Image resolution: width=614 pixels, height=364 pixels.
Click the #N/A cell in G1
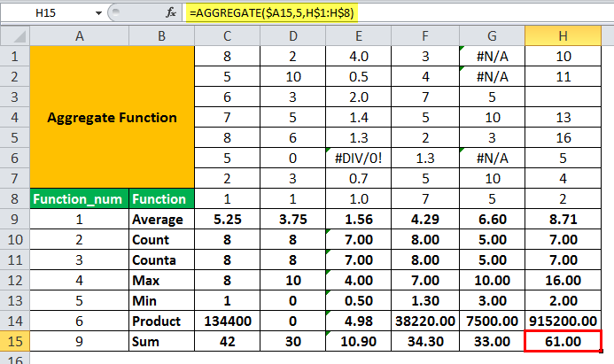[x=493, y=57]
